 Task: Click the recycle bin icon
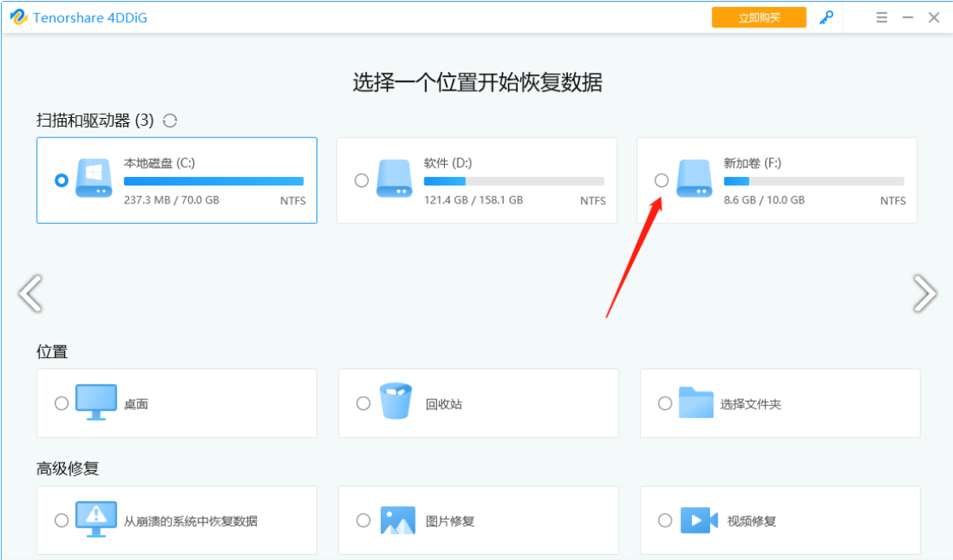tap(396, 401)
